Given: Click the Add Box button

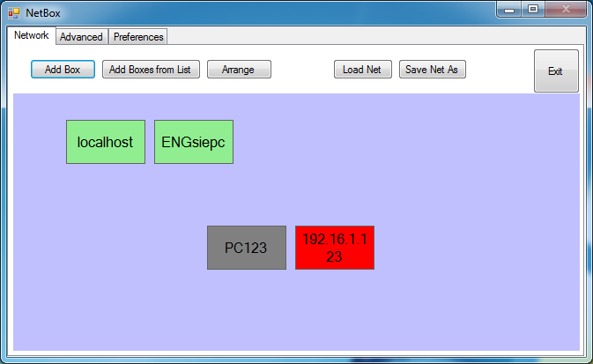Looking at the screenshot, I should [63, 70].
